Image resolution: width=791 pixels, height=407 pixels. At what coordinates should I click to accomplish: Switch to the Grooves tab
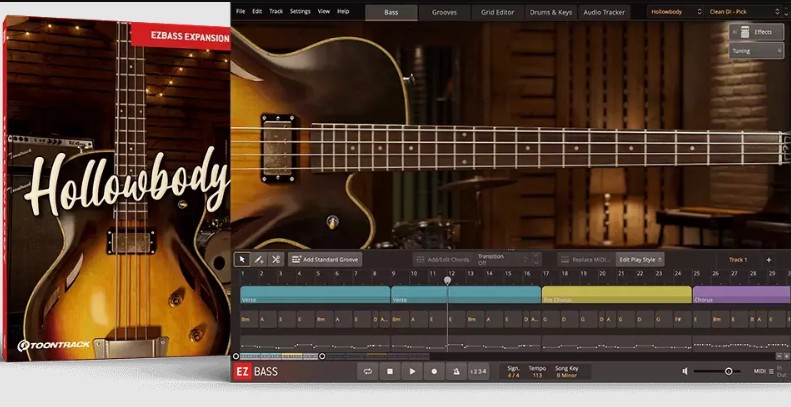point(444,13)
